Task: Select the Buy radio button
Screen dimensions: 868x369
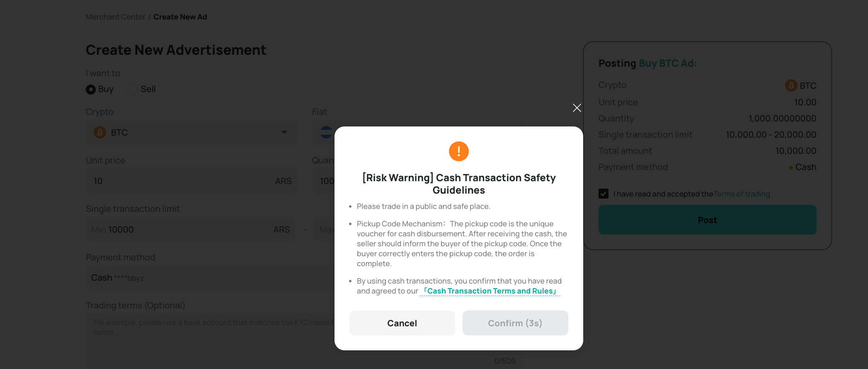Action: (x=90, y=89)
